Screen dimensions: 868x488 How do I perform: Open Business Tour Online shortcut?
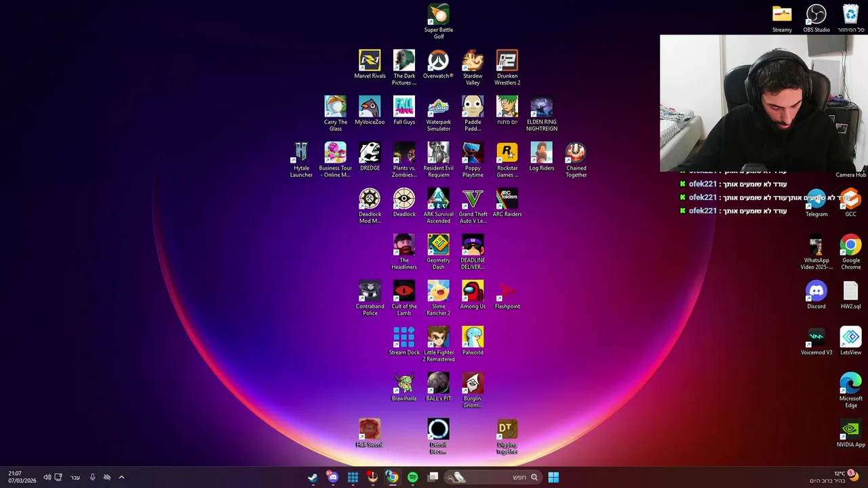pos(336,160)
